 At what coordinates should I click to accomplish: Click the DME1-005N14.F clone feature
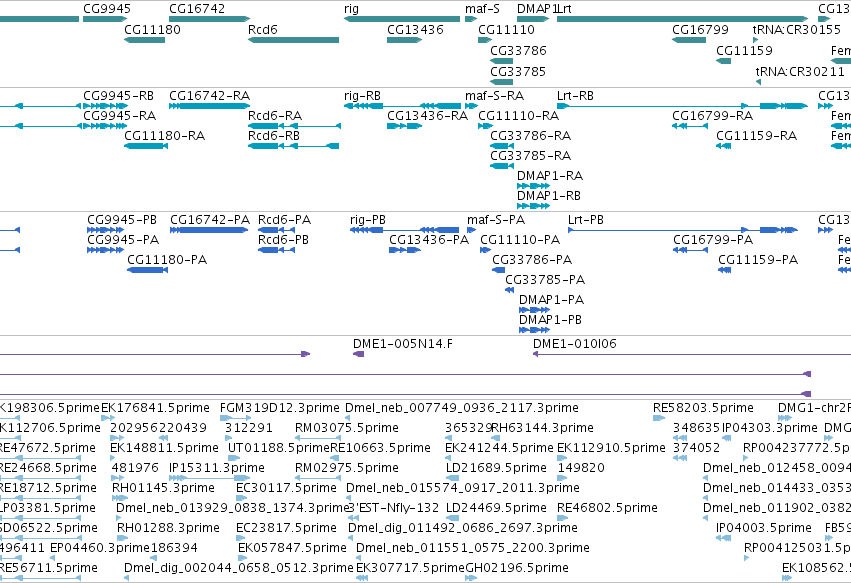pyautogui.click(x=403, y=344)
